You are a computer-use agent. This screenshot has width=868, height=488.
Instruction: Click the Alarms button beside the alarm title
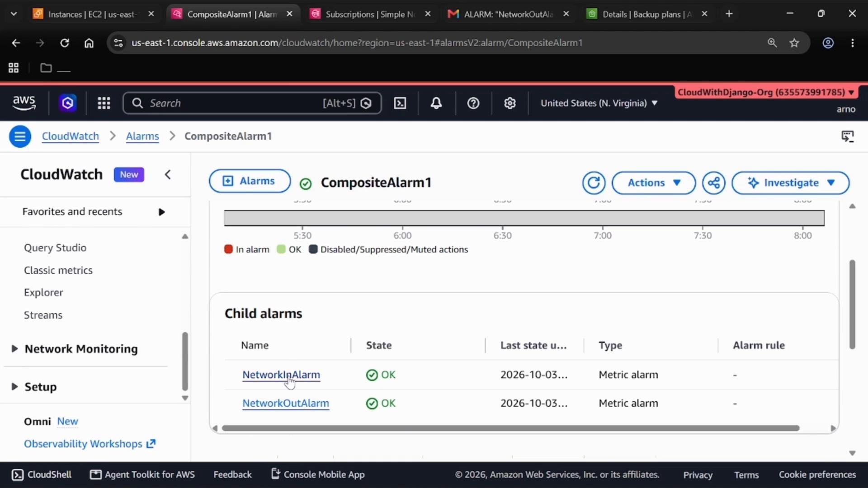pos(250,181)
